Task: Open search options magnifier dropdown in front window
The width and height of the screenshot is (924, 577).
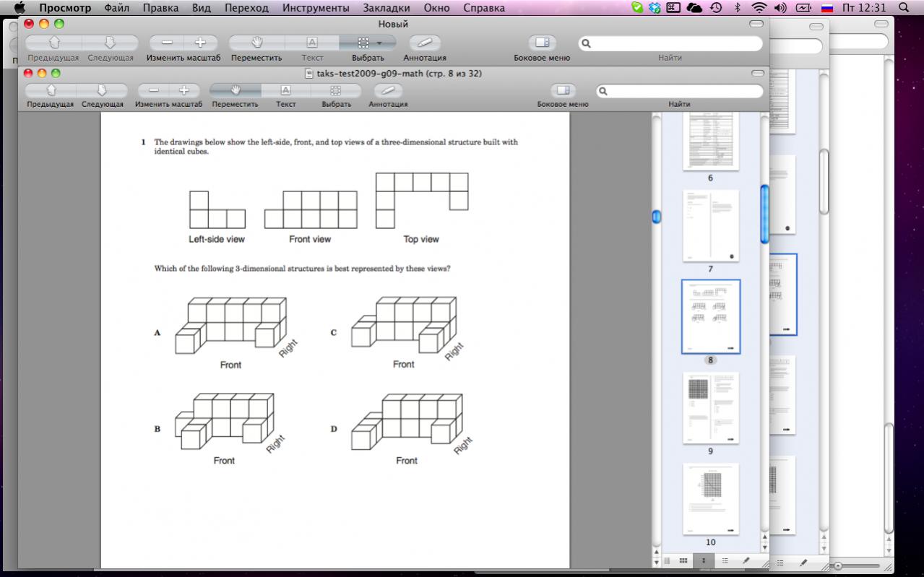Action: tap(603, 91)
